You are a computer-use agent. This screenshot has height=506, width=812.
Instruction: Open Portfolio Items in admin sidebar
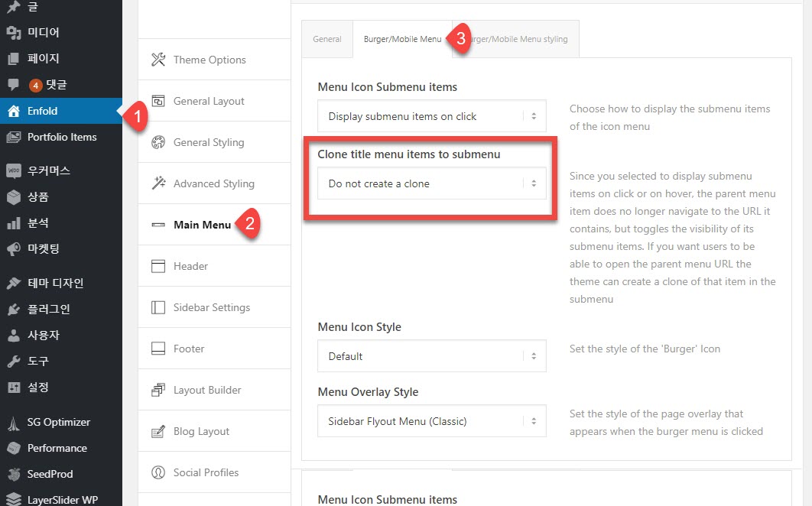61,138
